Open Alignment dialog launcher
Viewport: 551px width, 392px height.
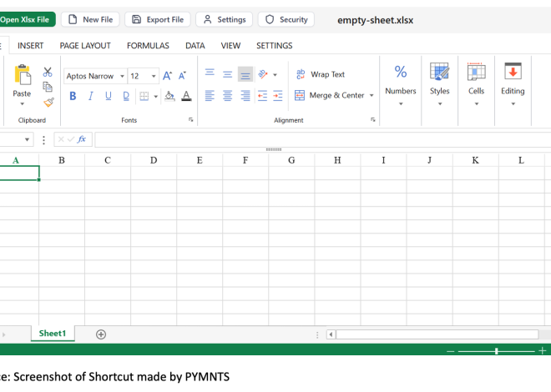tap(373, 119)
